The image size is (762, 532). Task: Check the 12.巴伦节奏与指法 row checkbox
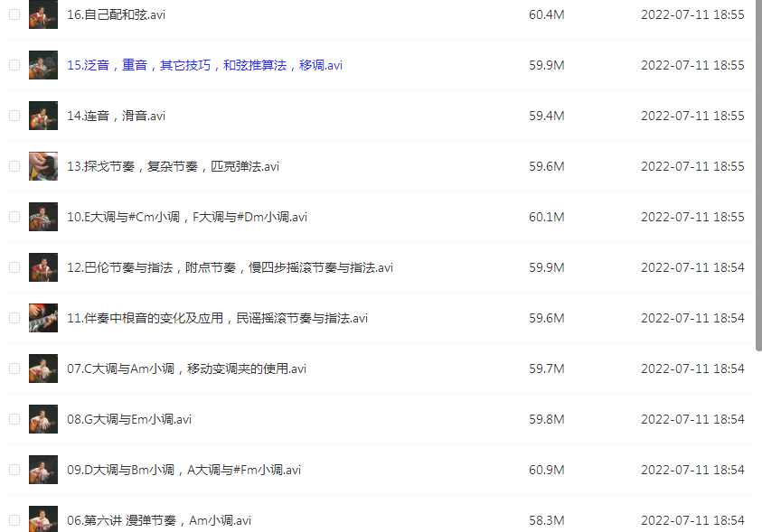(x=14, y=267)
